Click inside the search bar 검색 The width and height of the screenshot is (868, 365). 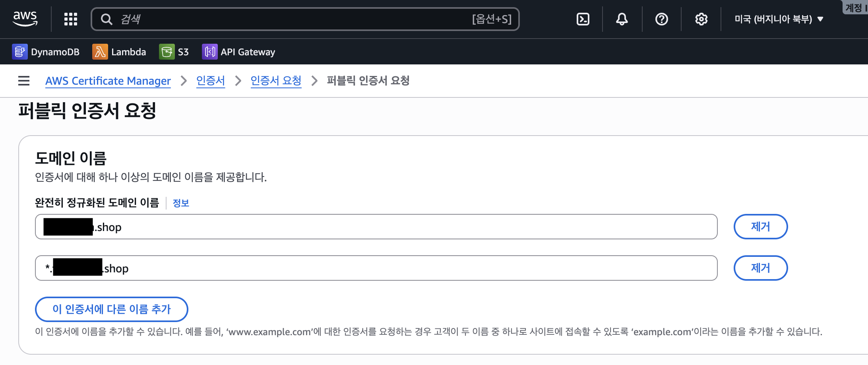[278, 19]
